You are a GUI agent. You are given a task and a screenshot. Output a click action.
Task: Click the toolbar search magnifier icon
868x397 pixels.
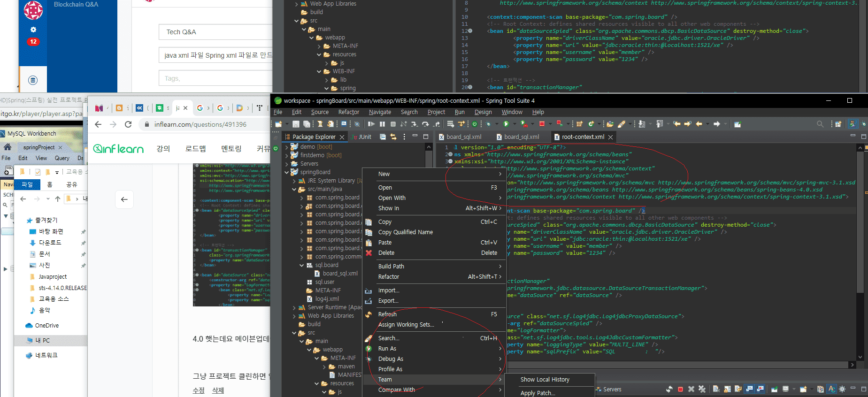click(820, 124)
